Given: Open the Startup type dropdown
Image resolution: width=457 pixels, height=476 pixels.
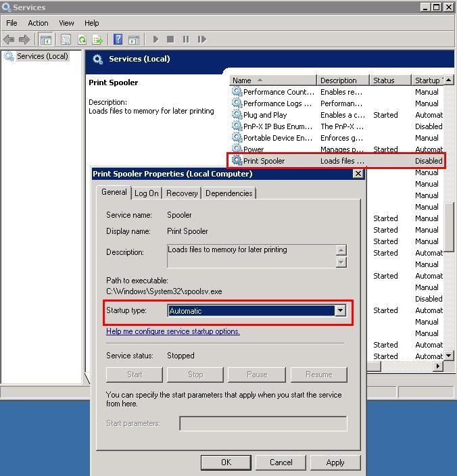Looking at the screenshot, I should [340, 311].
